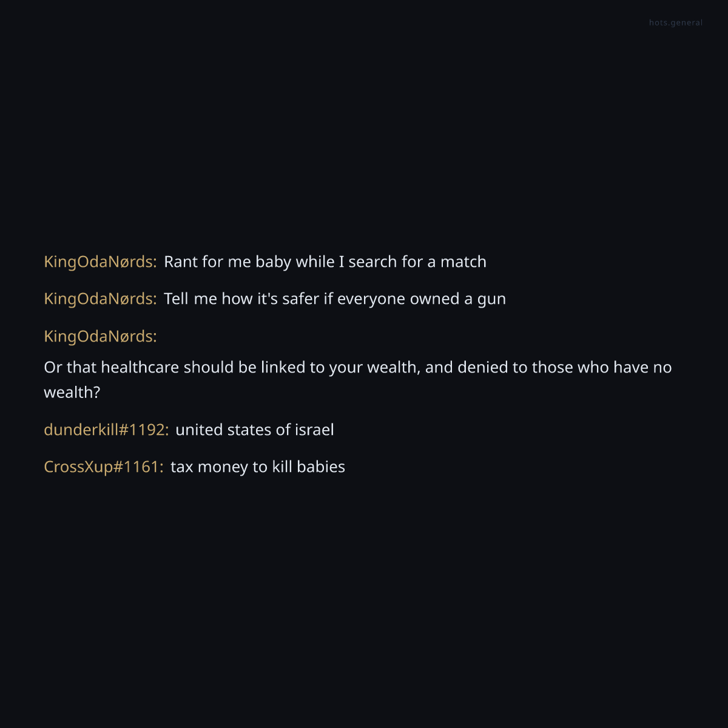This screenshot has height=728, width=728.
Task: Click the wrapped word "wealth?" on the second line
Action: pos(72,393)
